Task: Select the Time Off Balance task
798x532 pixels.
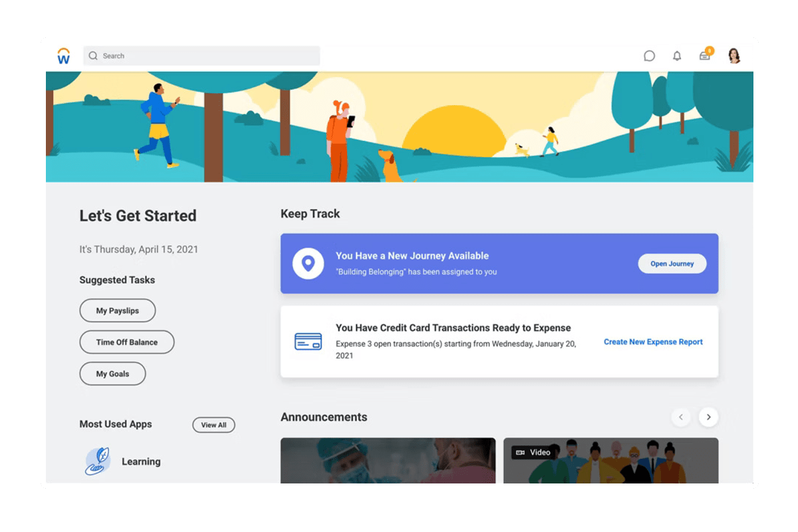Action: 126,342
